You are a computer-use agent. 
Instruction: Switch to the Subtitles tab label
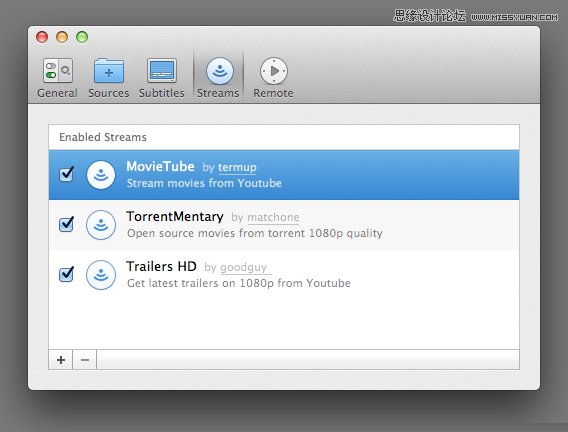pos(162,93)
